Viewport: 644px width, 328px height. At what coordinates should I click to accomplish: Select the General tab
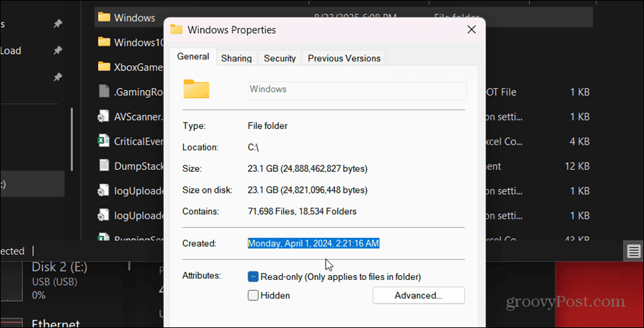pos(192,57)
